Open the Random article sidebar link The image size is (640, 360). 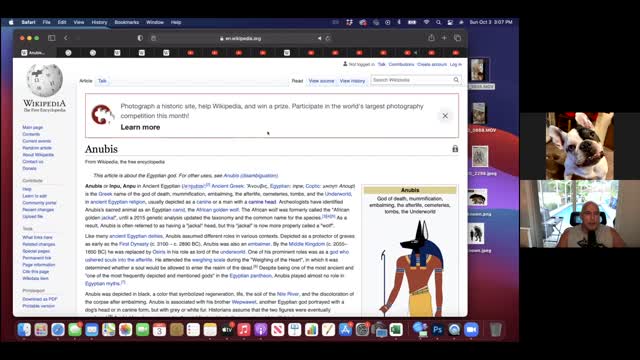click(x=37, y=148)
